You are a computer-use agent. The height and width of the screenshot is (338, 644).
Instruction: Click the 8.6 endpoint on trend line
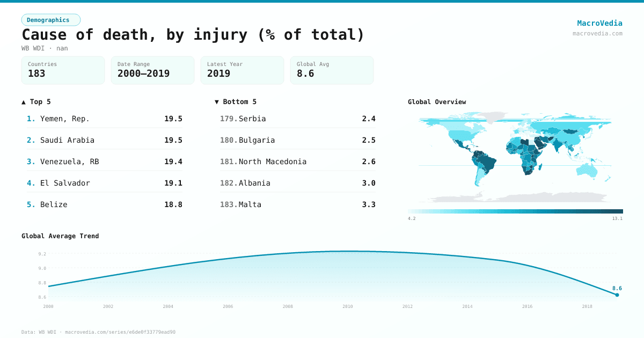[617, 295]
